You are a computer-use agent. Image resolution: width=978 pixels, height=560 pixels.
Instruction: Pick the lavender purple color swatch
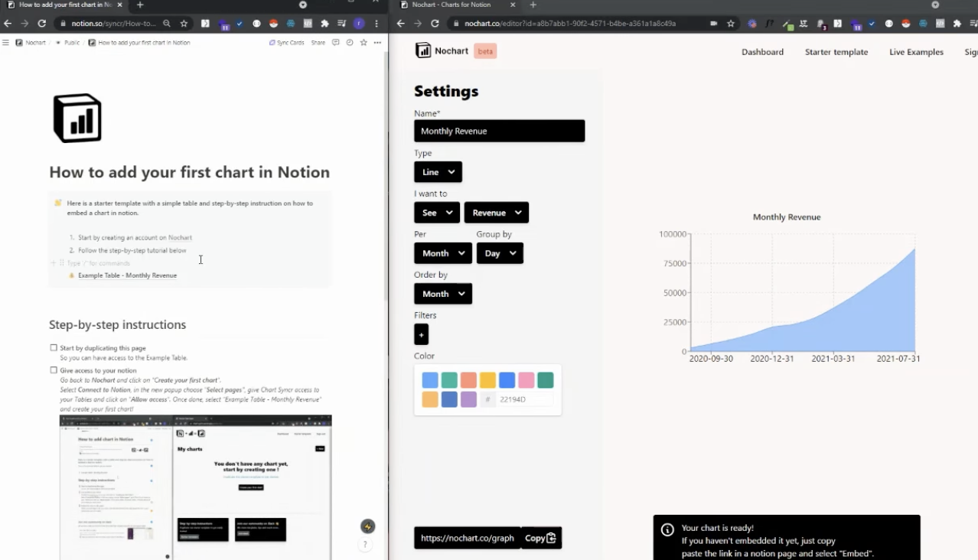point(468,399)
